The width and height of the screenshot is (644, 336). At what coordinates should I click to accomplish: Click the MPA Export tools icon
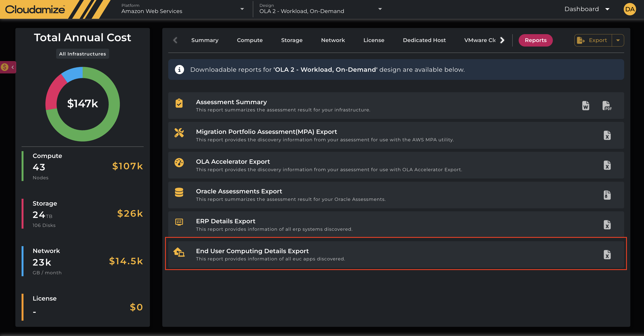(179, 133)
